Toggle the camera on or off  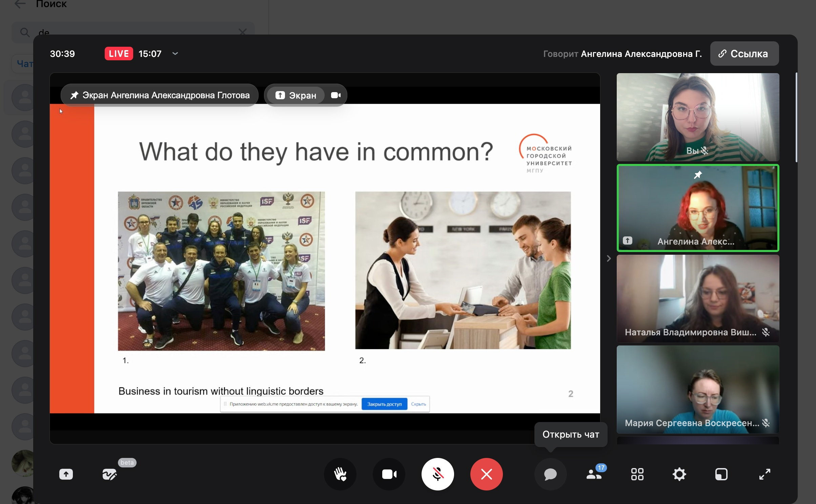(389, 474)
